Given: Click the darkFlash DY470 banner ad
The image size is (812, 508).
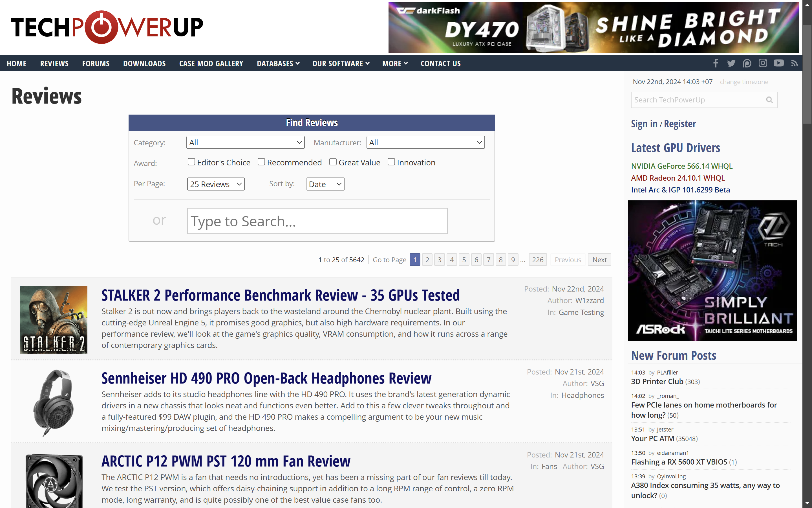Looking at the screenshot, I should click(593, 28).
